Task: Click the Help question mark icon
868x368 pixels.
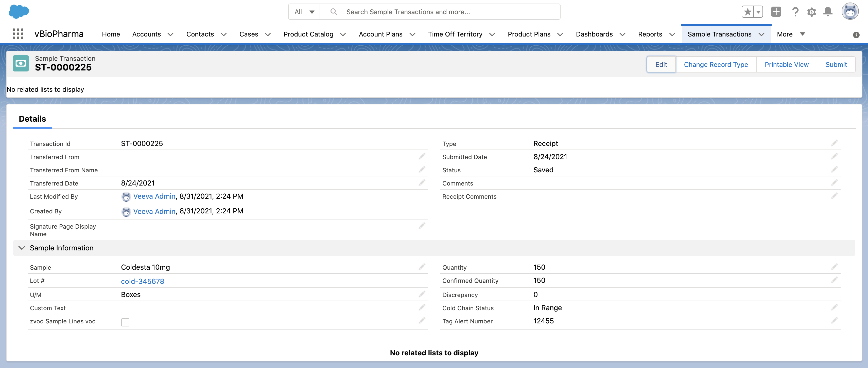Action: click(x=795, y=12)
